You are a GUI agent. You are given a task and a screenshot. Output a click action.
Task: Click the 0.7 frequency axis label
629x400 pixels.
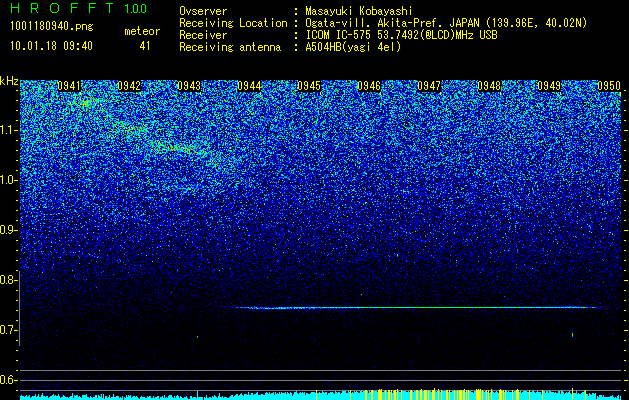click(8, 330)
